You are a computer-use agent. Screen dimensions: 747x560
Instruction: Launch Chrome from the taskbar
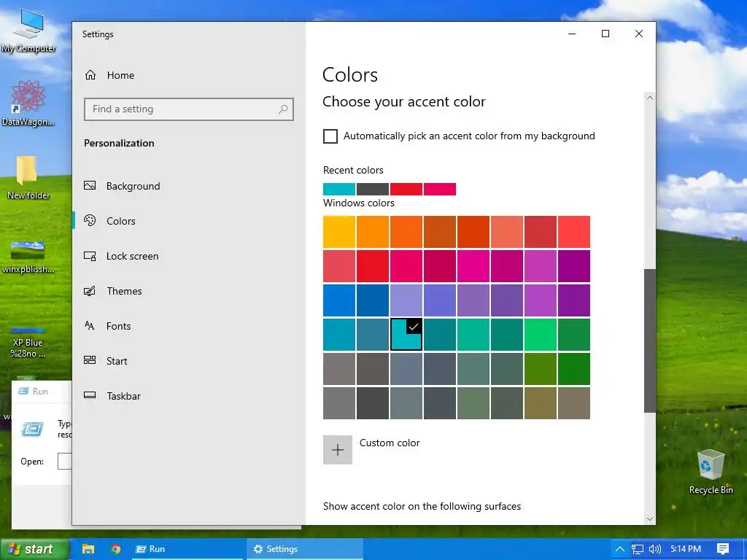pos(115,549)
